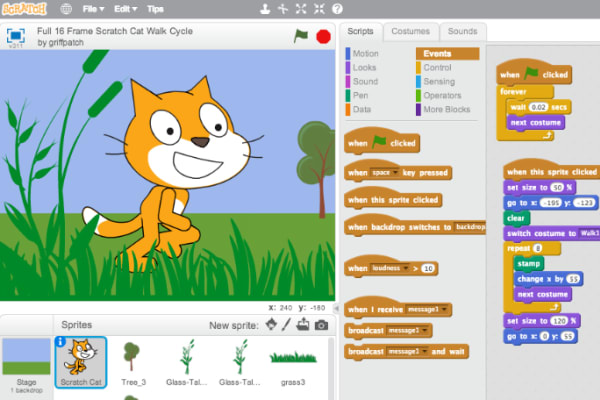Open message1 dropdown in 'when I receive'

(427, 309)
